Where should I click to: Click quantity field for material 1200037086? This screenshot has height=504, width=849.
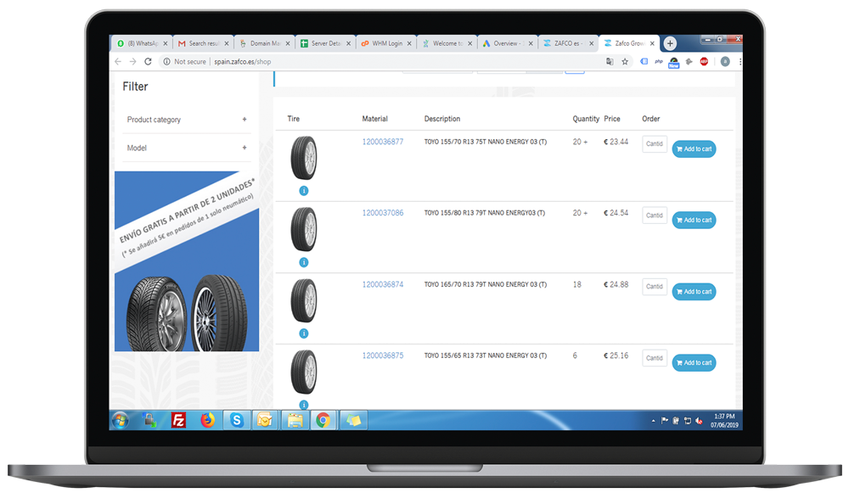click(x=654, y=216)
